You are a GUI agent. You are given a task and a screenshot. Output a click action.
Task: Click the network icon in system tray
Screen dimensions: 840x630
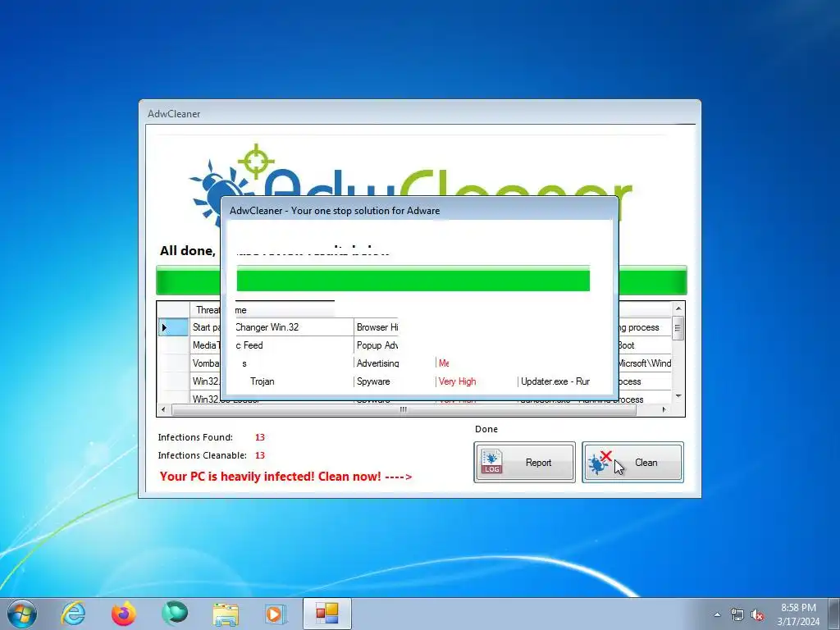tap(737, 614)
